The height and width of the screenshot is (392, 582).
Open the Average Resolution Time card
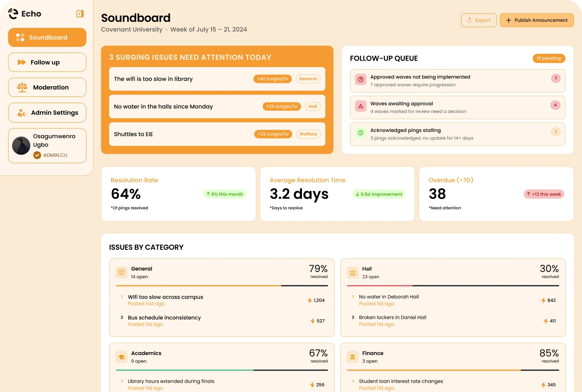[x=337, y=194]
